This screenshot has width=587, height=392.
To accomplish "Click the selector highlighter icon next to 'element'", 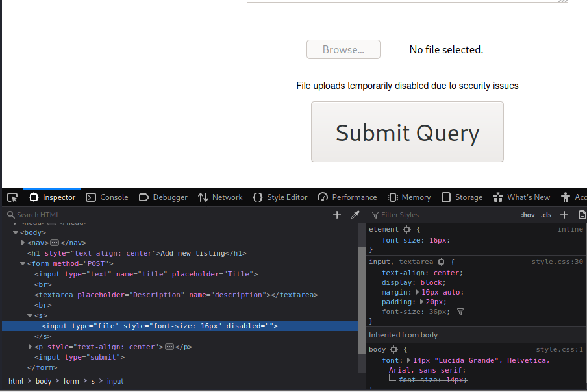I will 407,230.
